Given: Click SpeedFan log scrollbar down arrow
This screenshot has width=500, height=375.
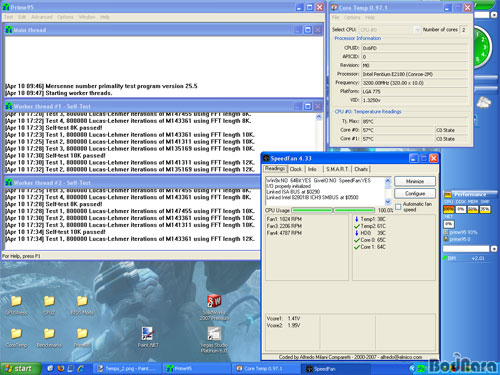Looking at the screenshot, I should click(x=388, y=201).
